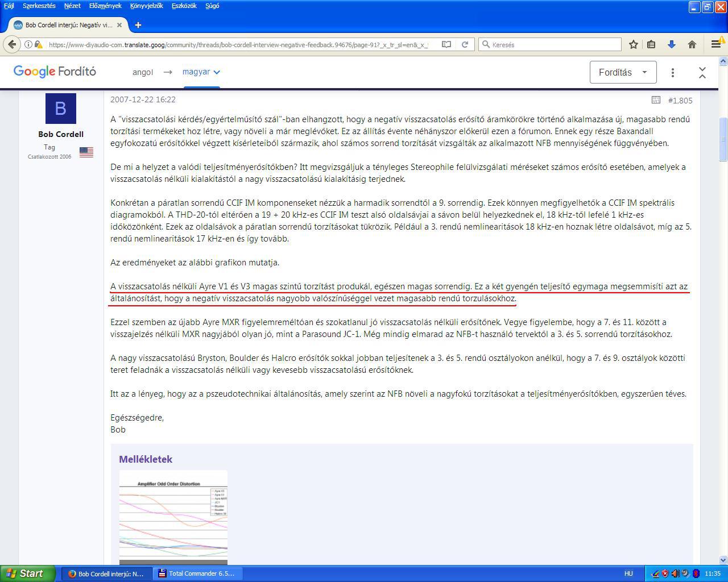The width and height of the screenshot is (728, 582).
Task: Open the Firefox hamburger menu
Action: 716,44
